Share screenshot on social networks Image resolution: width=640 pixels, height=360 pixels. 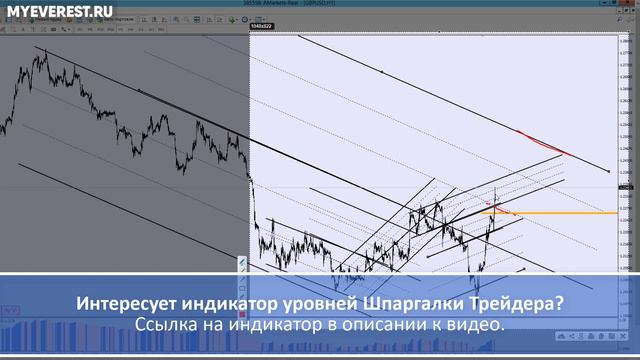(571, 336)
